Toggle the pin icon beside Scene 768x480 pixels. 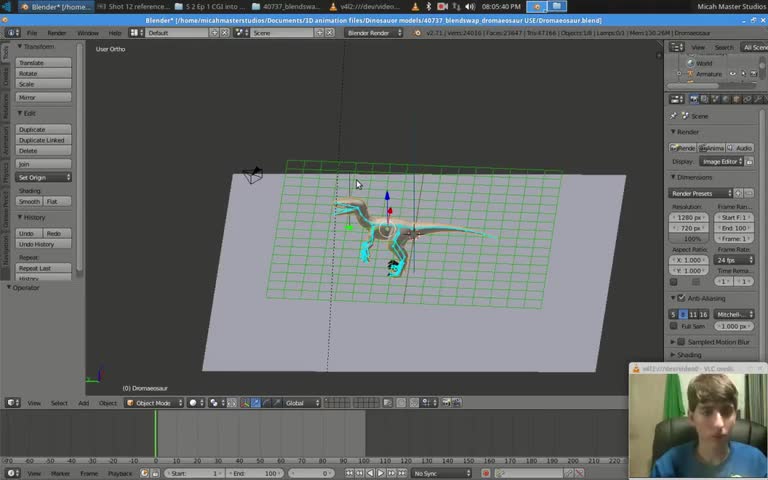[673, 116]
